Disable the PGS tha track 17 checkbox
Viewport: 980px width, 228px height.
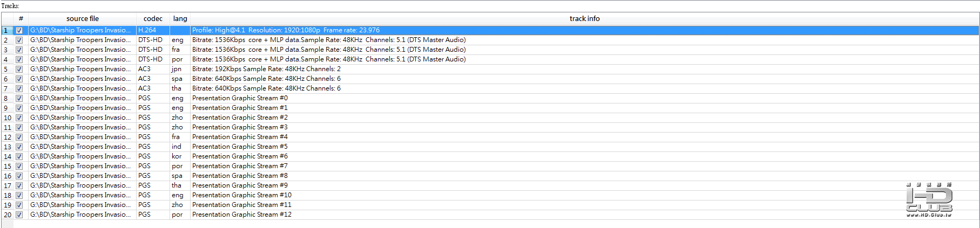[x=19, y=185]
